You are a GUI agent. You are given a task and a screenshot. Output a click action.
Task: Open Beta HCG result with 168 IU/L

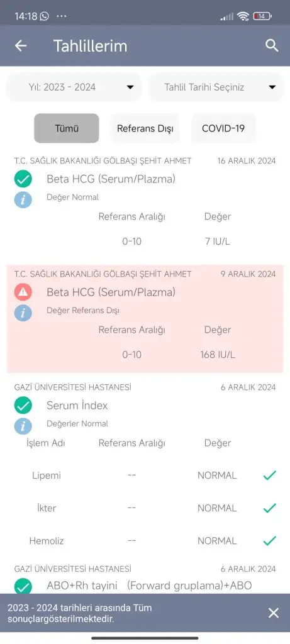145,319
